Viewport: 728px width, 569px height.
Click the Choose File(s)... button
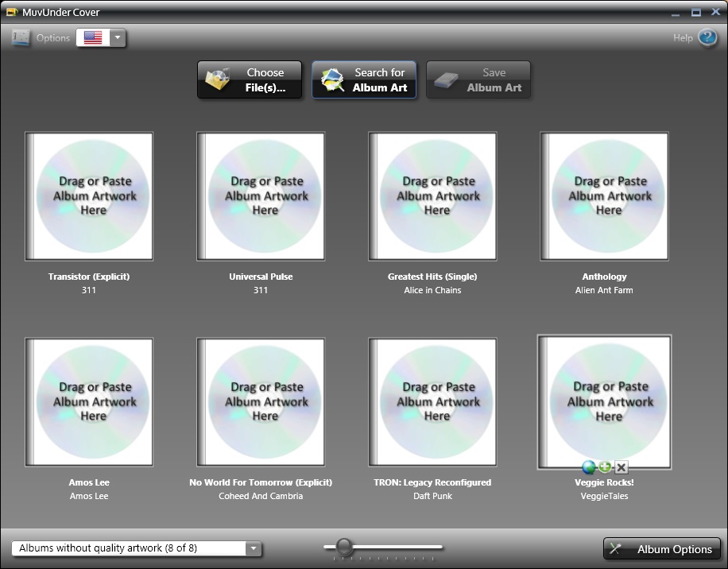(250, 80)
